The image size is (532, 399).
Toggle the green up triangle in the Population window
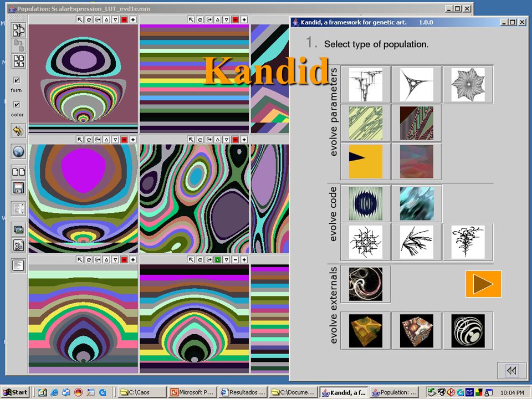click(218, 259)
